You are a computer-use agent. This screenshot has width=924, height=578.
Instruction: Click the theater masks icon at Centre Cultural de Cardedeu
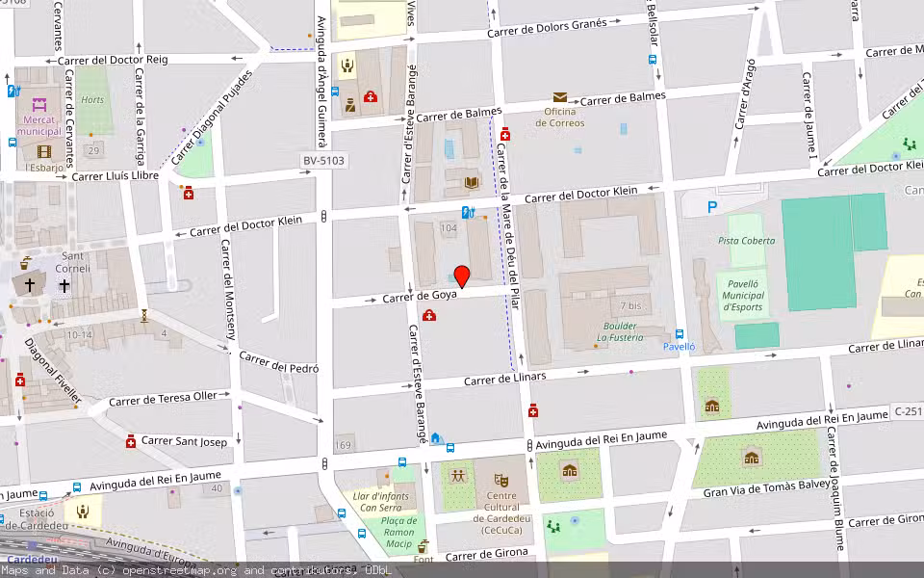(x=500, y=482)
